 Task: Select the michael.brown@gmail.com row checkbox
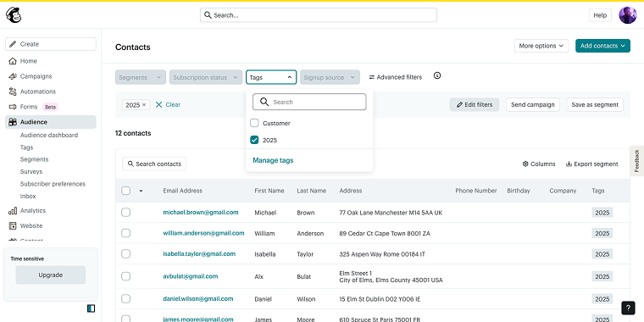125,213
